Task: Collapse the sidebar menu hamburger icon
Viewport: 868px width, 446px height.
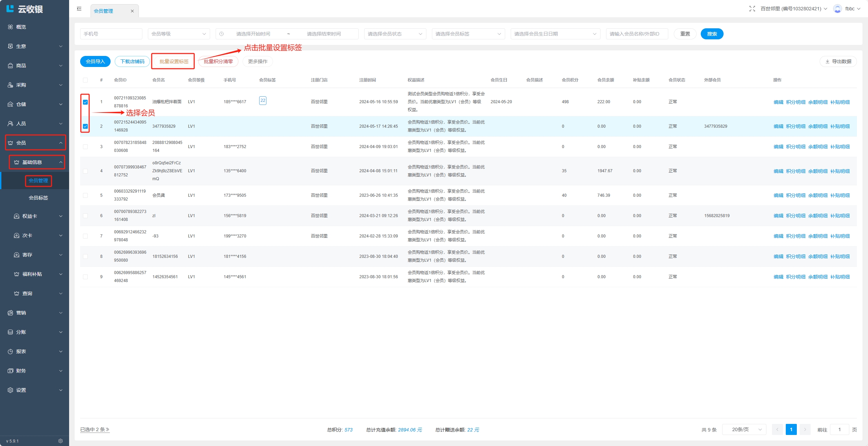Action: [79, 9]
